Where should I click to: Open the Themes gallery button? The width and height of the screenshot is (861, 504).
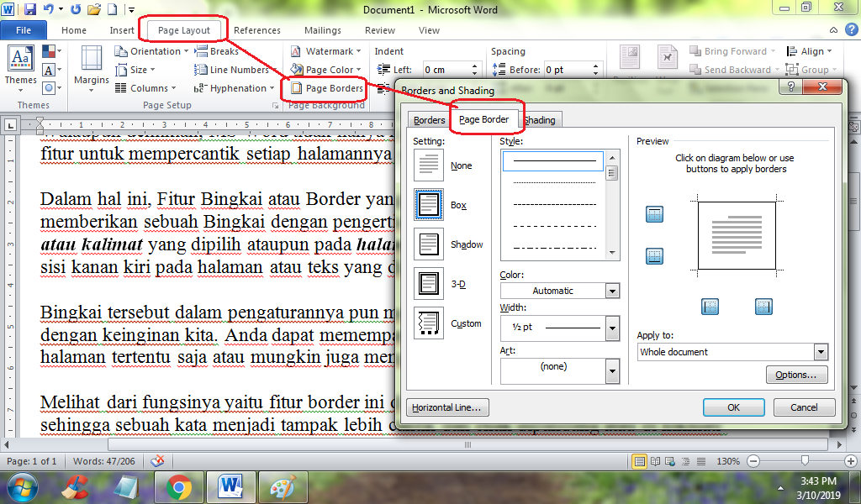click(20, 69)
